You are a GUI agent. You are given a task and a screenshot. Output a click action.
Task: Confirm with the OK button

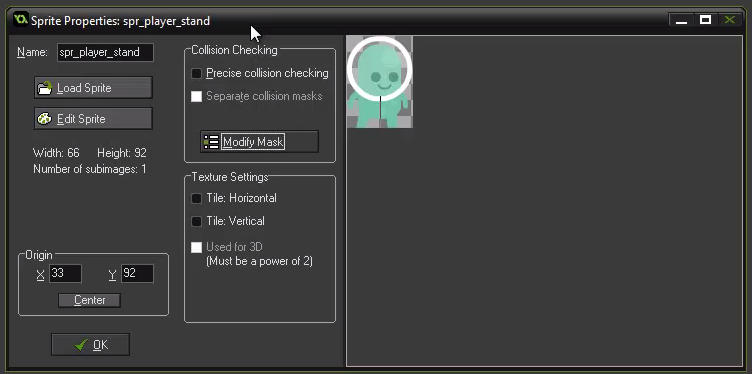tap(91, 345)
